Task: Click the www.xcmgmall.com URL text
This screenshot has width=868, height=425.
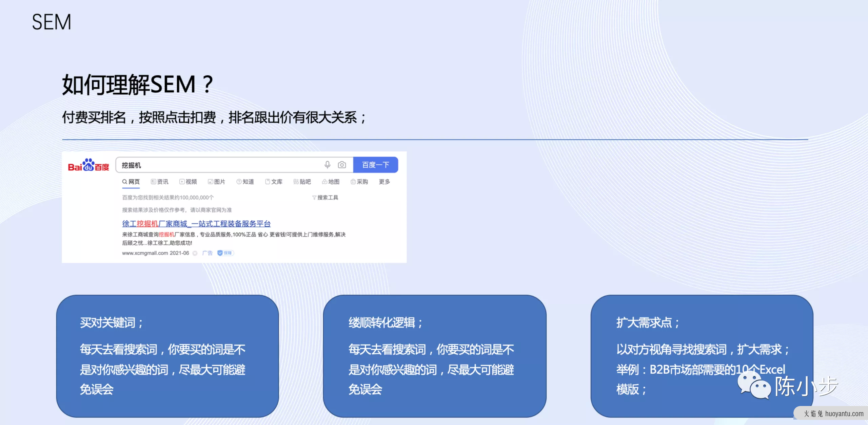Action: pos(145,253)
